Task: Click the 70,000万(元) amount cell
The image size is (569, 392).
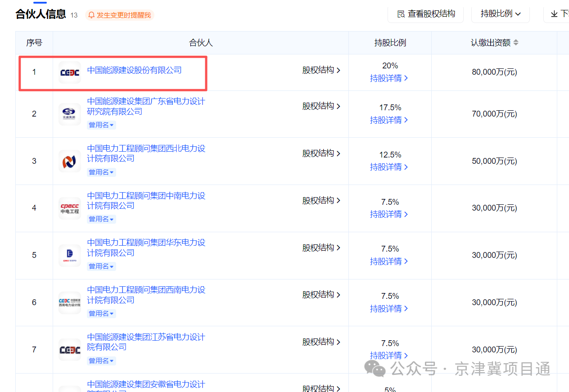Action: click(x=494, y=114)
